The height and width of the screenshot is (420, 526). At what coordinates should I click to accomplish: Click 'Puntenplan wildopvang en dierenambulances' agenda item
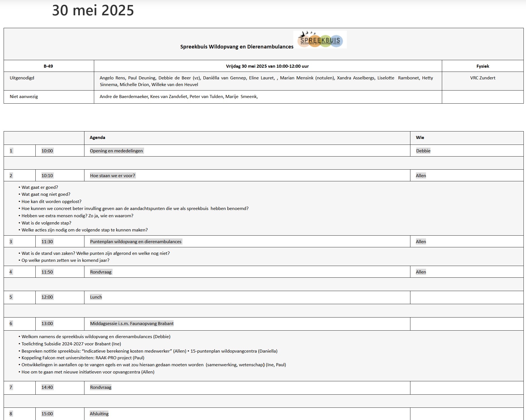[x=136, y=242]
